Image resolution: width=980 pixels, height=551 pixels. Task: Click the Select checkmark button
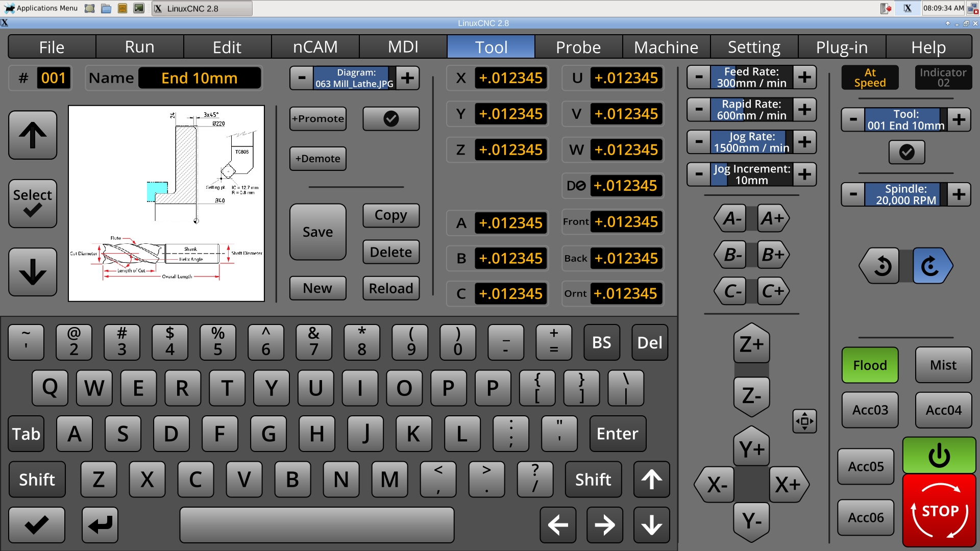pos(33,203)
